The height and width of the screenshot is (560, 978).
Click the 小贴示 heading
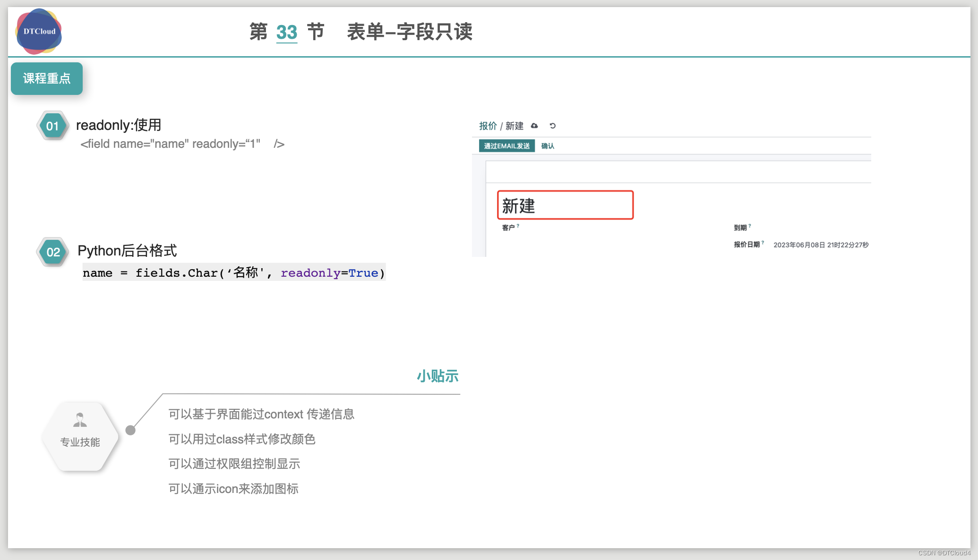437,376
